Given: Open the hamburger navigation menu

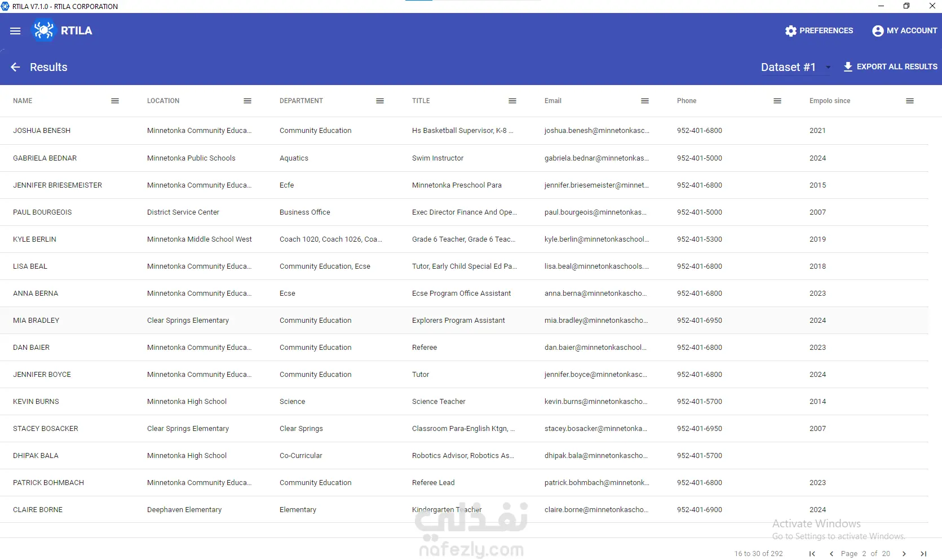Looking at the screenshot, I should [15, 31].
